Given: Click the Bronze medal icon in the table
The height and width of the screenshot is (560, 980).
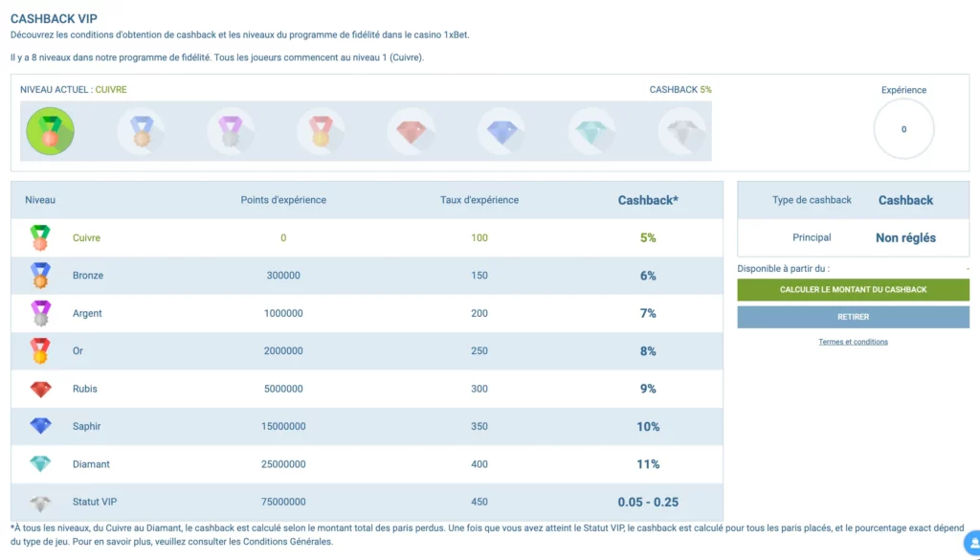Looking at the screenshot, I should (x=40, y=276).
